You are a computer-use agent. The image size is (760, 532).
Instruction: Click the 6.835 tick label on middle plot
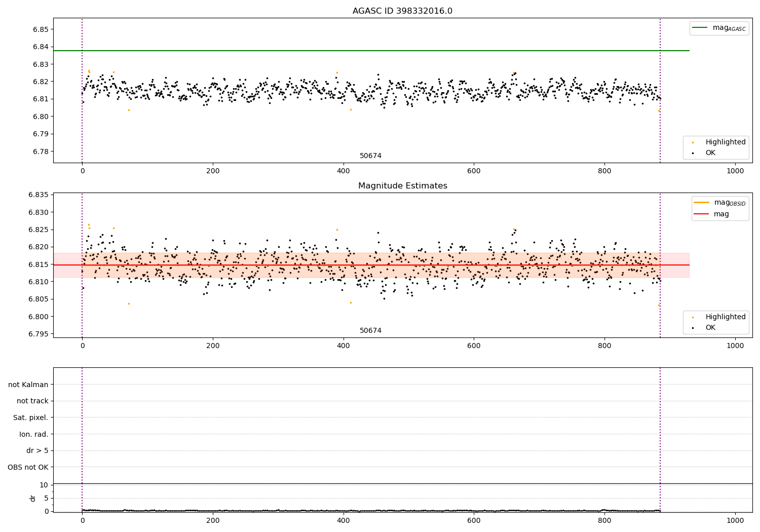tap(37, 195)
